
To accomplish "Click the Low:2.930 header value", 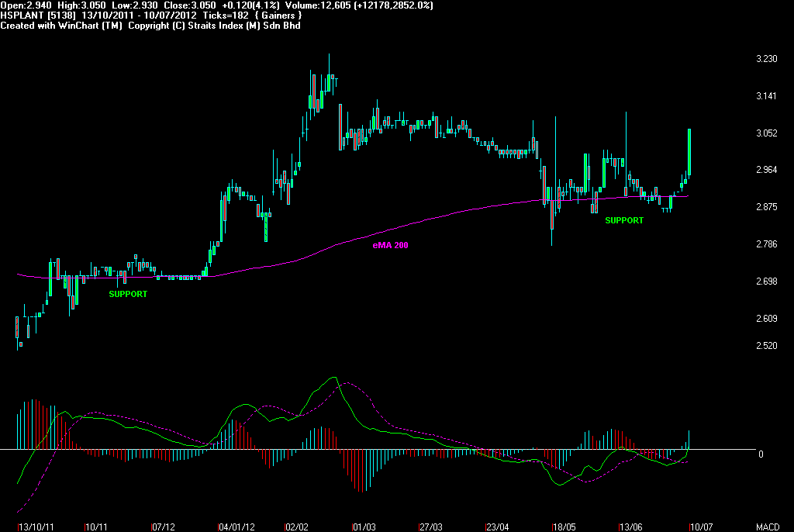I will (135, 5).
